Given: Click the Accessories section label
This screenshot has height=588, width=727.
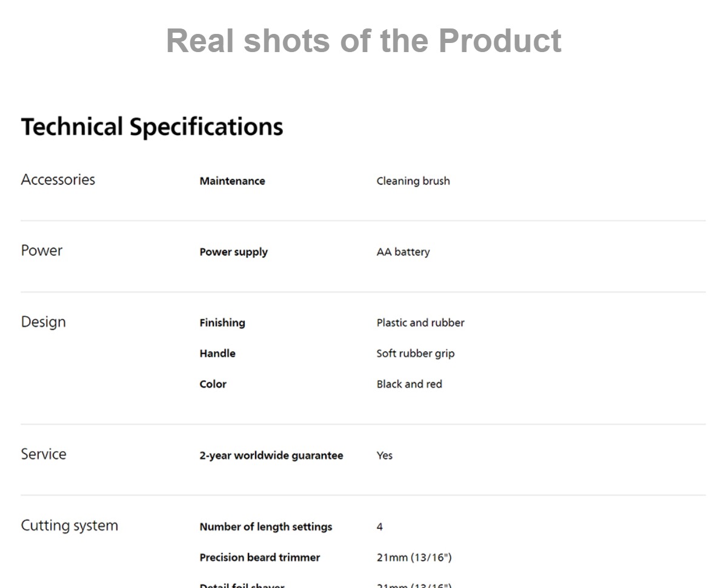Looking at the screenshot, I should (x=58, y=180).
